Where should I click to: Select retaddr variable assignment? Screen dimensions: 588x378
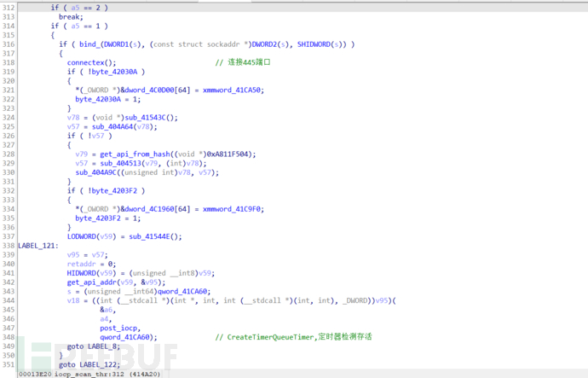coord(91,264)
